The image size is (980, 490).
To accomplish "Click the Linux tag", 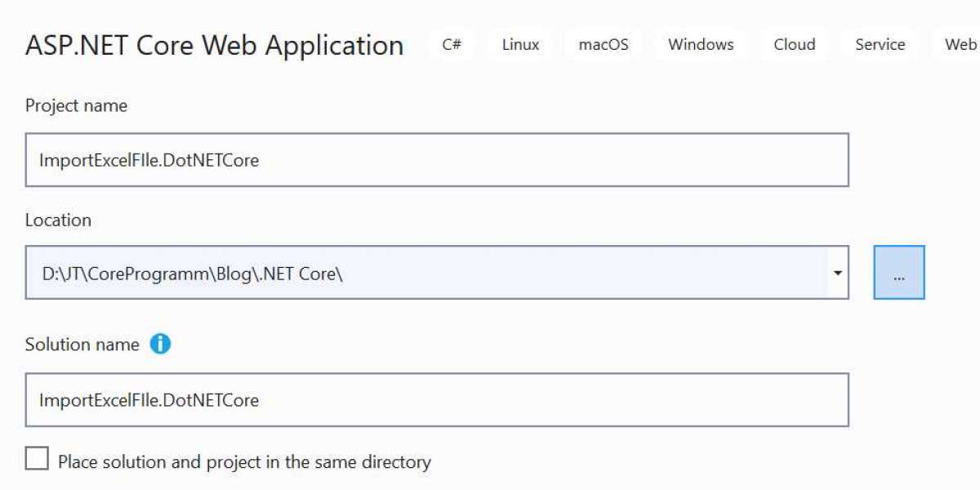I will point(520,44).
